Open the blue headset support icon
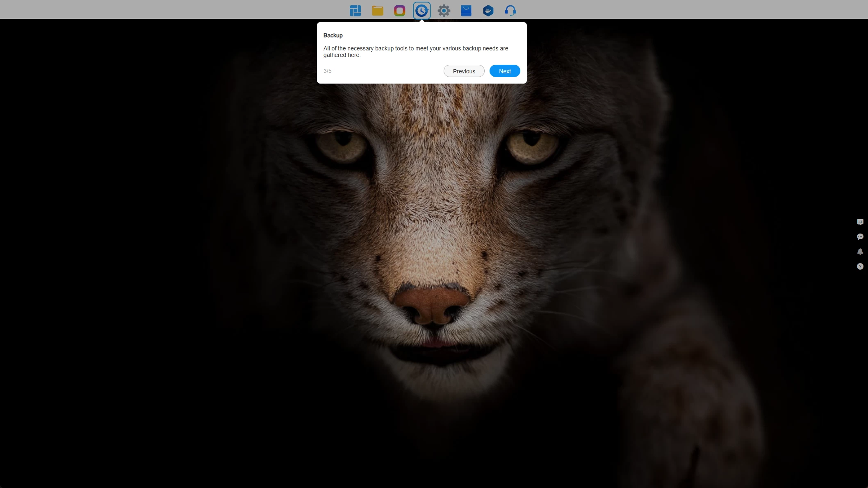Screen dimensions: 868x488 coord(510,11)
